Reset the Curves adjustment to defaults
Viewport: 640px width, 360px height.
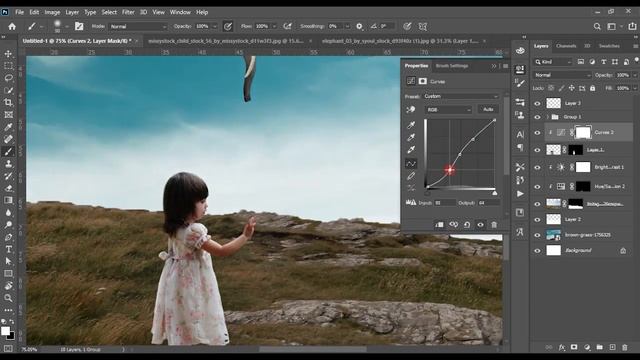coord(467,224)
